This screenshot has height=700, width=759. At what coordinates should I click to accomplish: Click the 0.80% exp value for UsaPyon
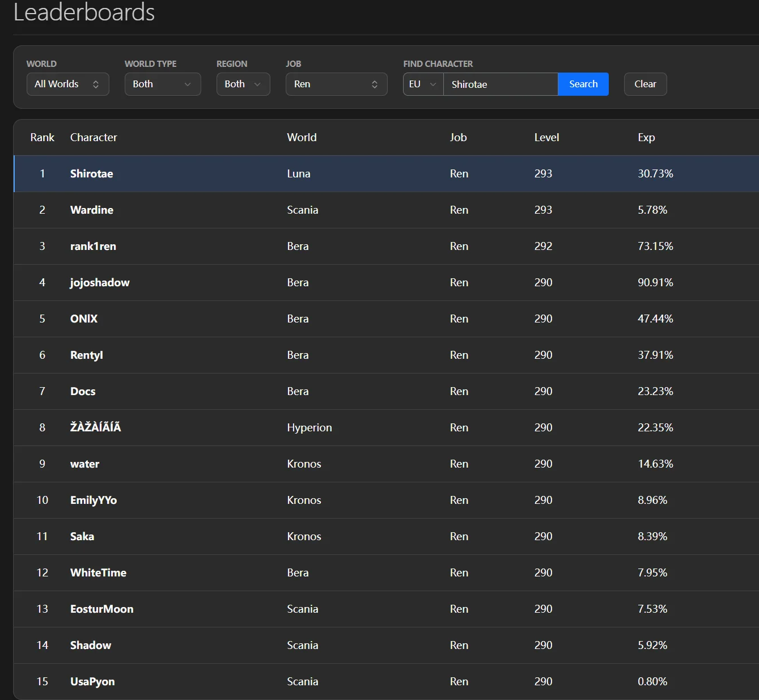(x=652, y=682)
